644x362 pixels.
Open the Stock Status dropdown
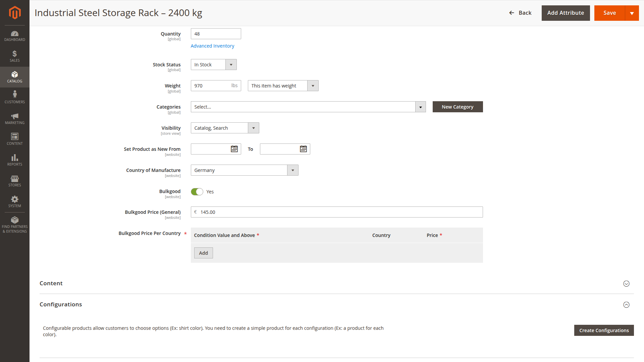pyautogui.click(x=214, y=64)
